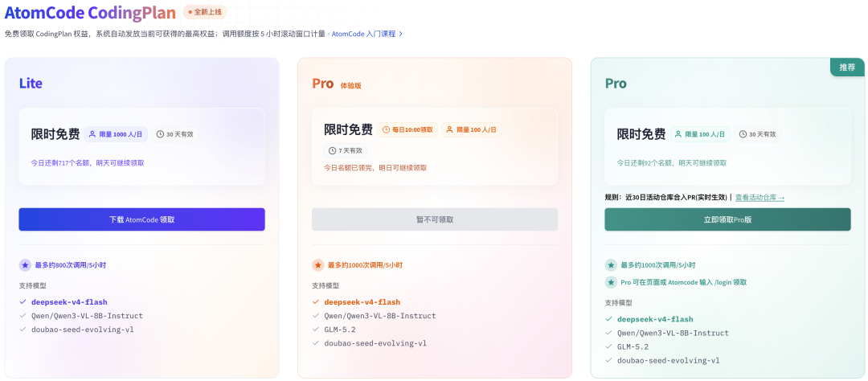Click the 每日10:00领取 tag

tap(408, 129)
